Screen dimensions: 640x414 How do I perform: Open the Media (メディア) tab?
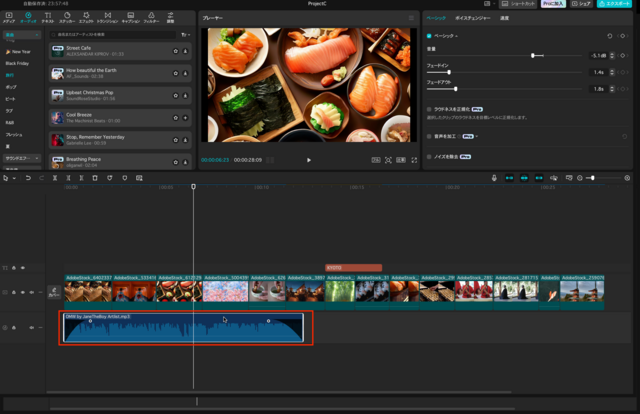pos(9,18)
